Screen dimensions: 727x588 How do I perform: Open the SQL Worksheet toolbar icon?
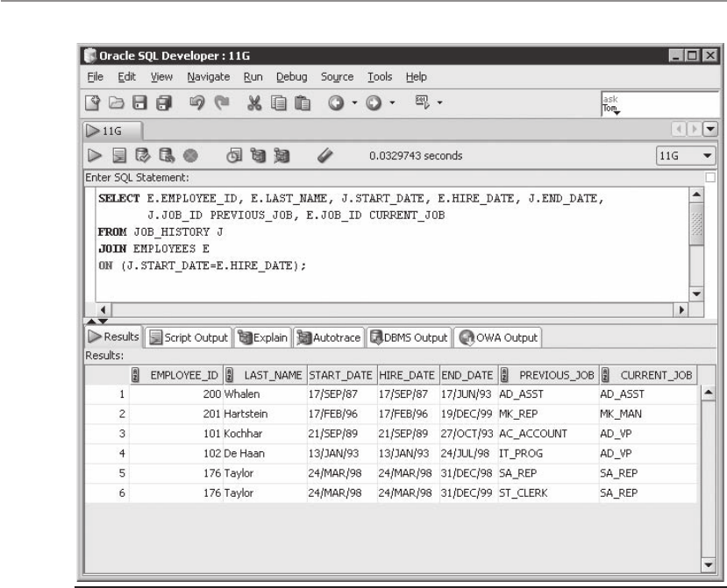[423, 102]
